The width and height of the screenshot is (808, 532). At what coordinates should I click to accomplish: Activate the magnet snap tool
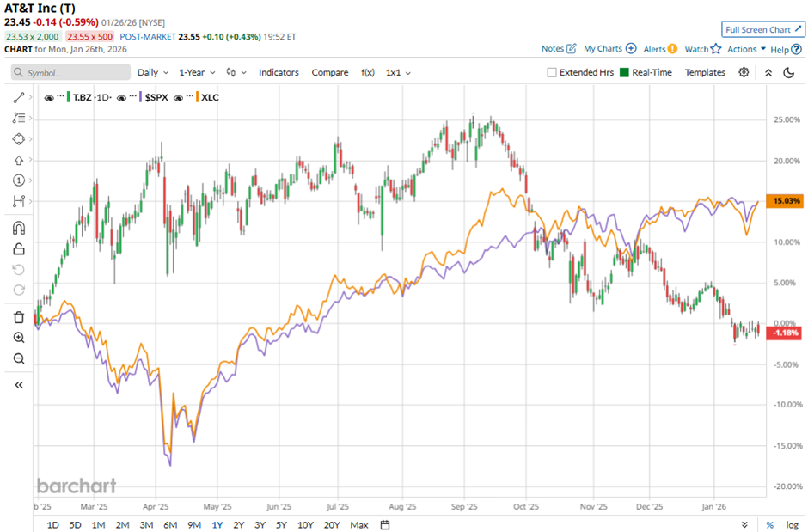pyautogui.click(x=19, y=229)
